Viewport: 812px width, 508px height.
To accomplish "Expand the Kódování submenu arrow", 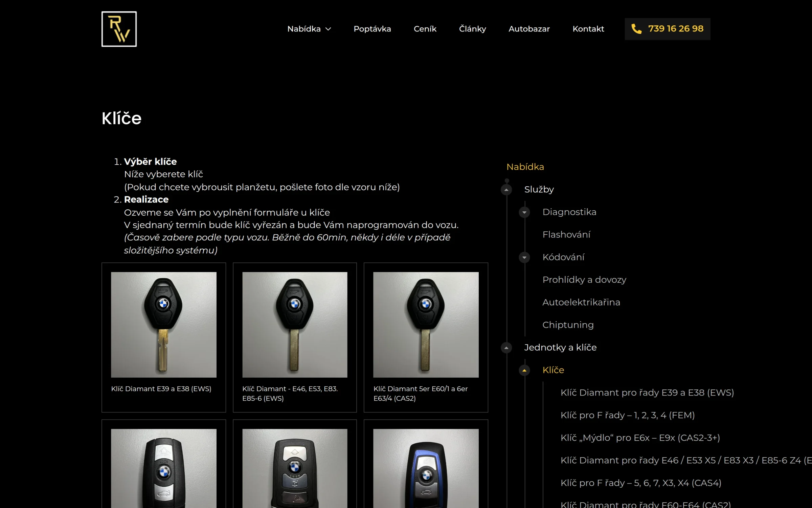I will coord(524,257).
